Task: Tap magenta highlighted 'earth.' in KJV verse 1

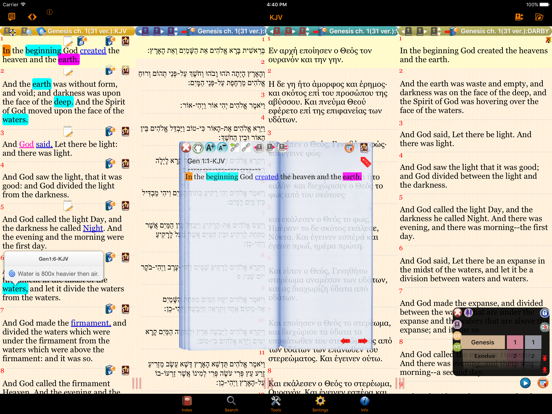Action: coord(69,59)
